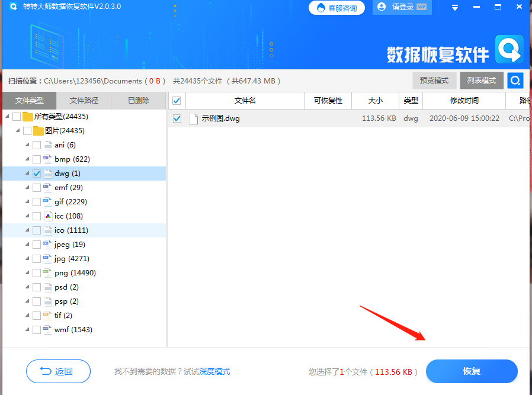Check the bmp (622) checkbox
This screenshot has height=395, width=532.
tap(37, 159)
